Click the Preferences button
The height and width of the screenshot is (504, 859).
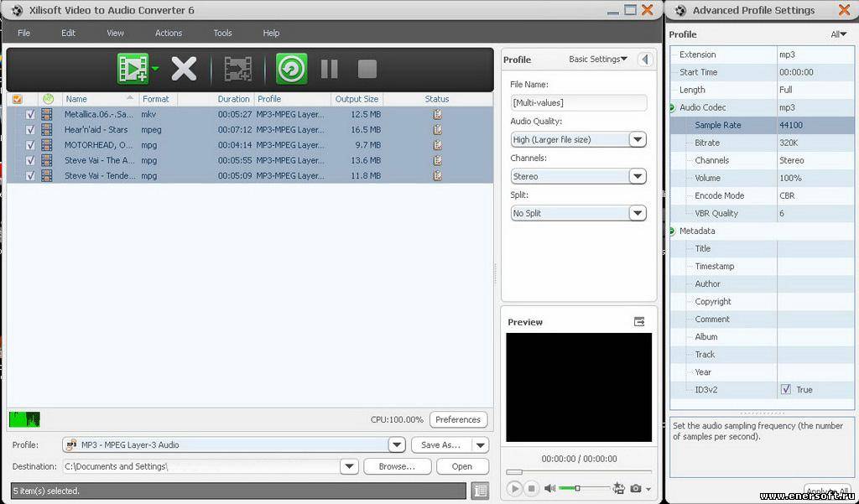pyautogui.click(x=458, y=419)
